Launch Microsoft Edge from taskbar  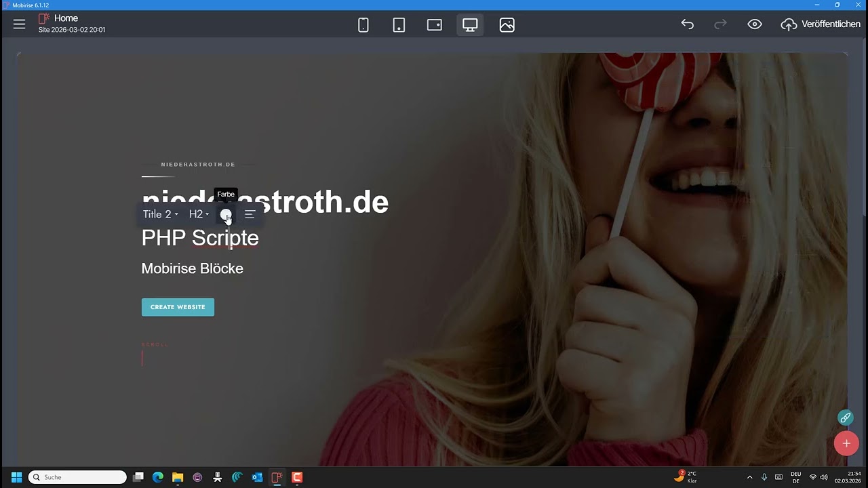click(158, 477)
